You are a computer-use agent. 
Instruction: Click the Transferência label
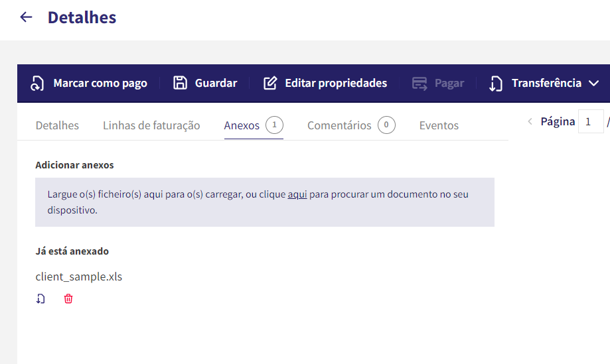coord(546,83)
